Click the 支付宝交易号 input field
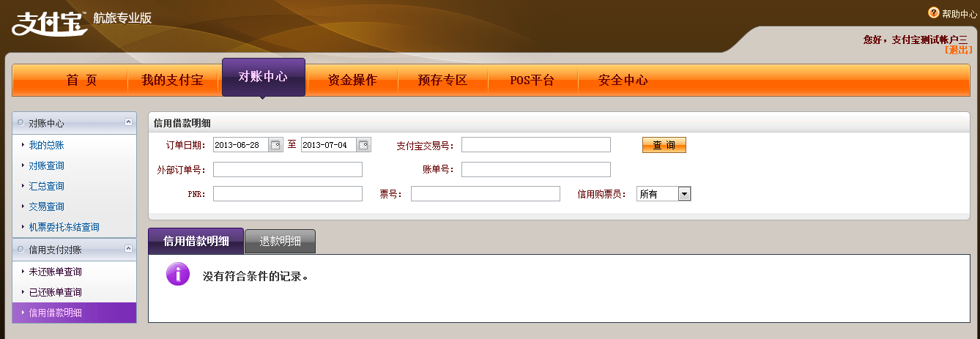This screenshot has height=339, width=980. pos(535,145)
